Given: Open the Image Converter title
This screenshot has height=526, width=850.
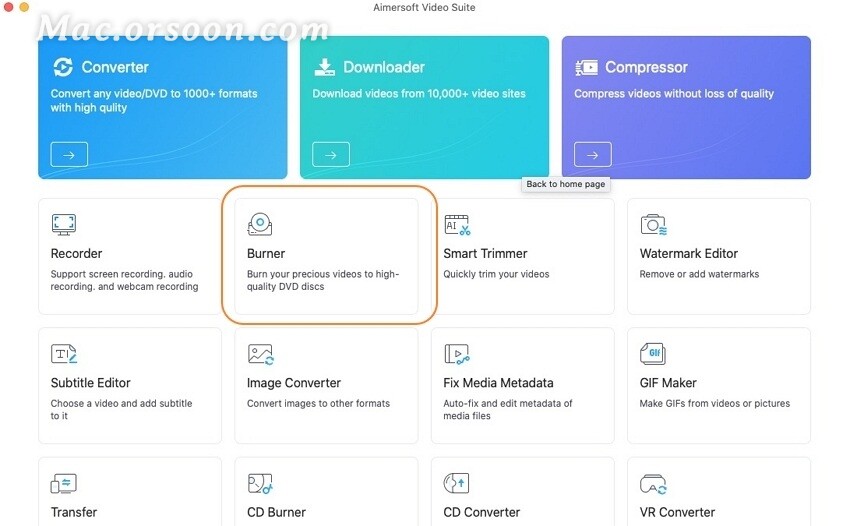Looking at the screenshot, I should pyautogui.click(x=294, y=383).
